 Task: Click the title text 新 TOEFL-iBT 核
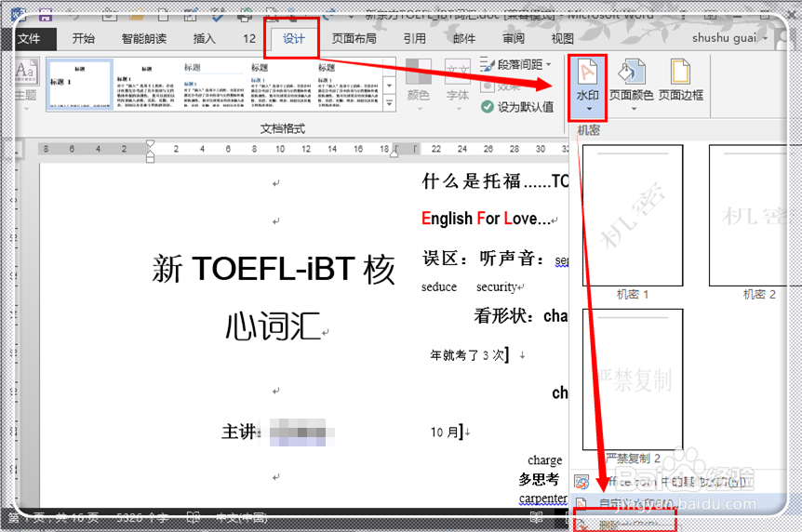274,269
